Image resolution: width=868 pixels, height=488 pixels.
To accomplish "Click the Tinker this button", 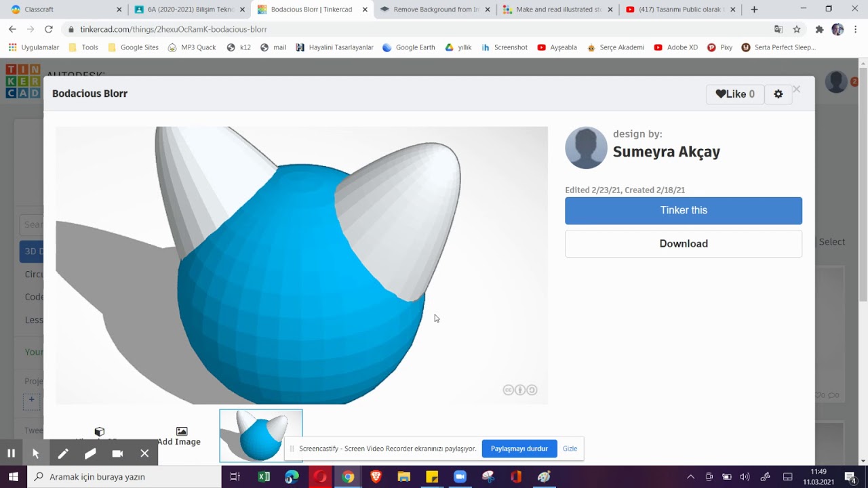I will (684, 211).
